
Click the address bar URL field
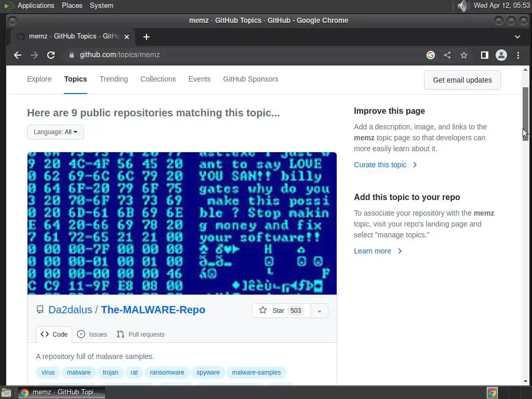tap(244, 55)
